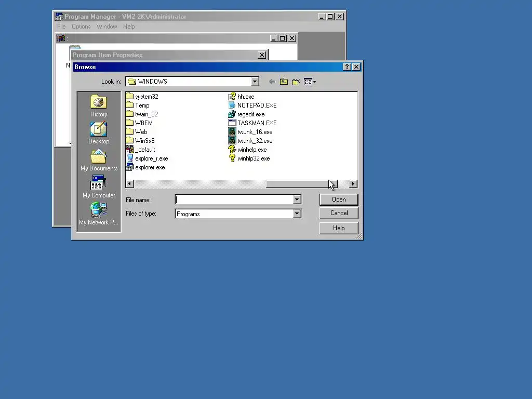This screenshot has height=399, width=532.
Task: Expand the File name dropdown arrow
Action: pos(297,199)
